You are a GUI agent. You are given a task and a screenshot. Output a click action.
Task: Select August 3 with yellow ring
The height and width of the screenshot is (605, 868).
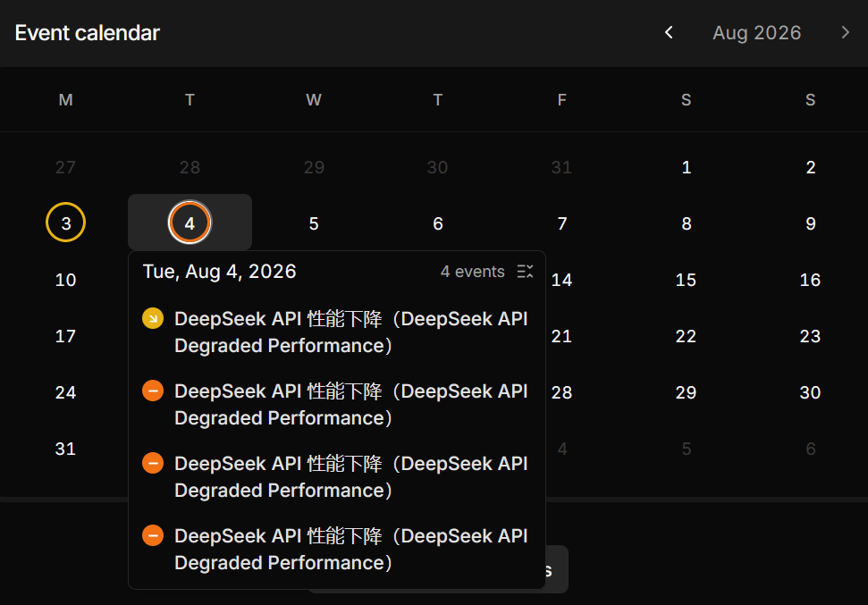point(65,223)
